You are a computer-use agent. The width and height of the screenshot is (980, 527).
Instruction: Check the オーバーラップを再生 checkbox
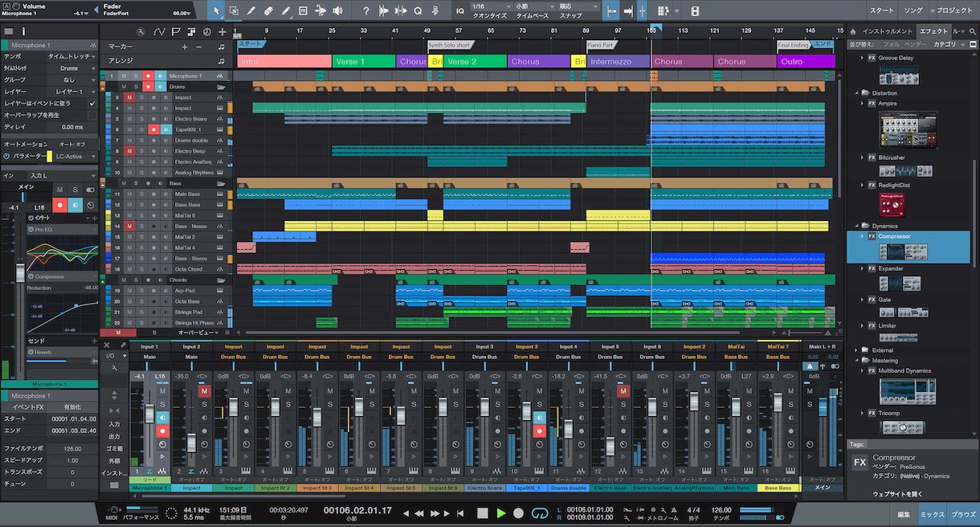click(x=92, y=115)
